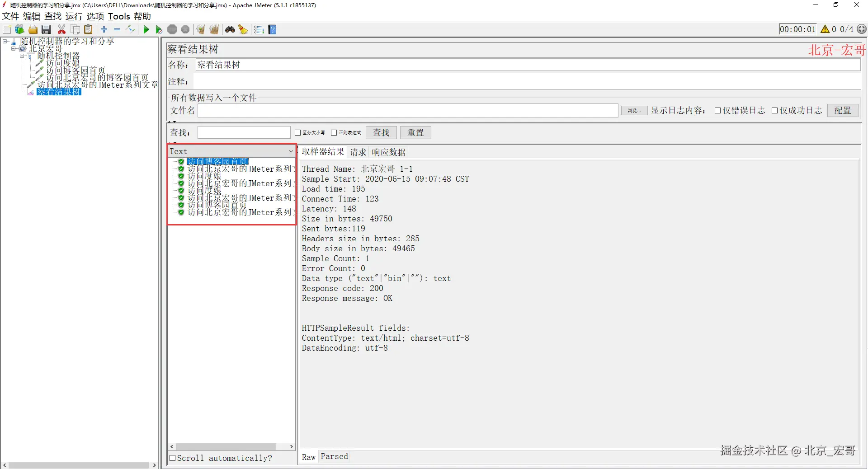Click the Shutdown test icon
Viewport: 868px width, 469px height.
coord(185,29)
